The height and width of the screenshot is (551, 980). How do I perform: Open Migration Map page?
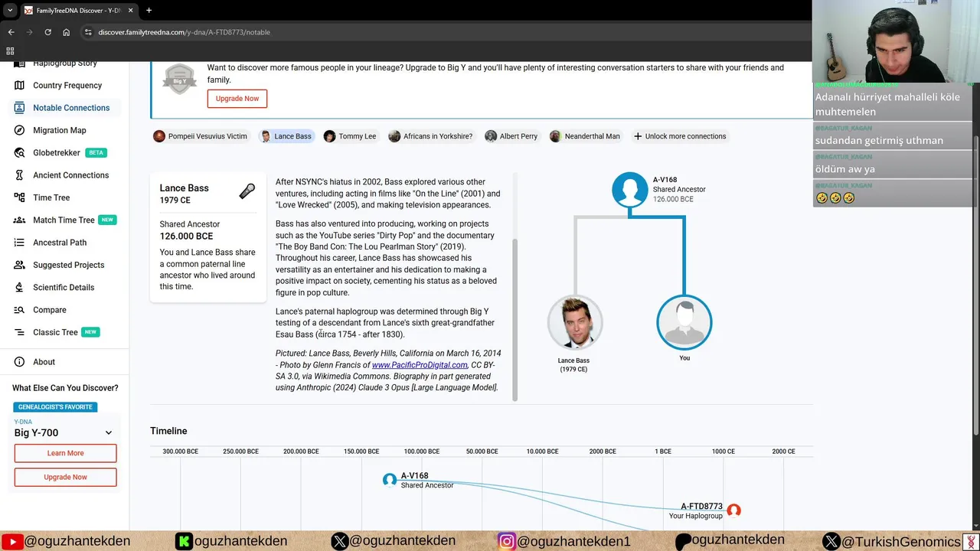(60, 130)
